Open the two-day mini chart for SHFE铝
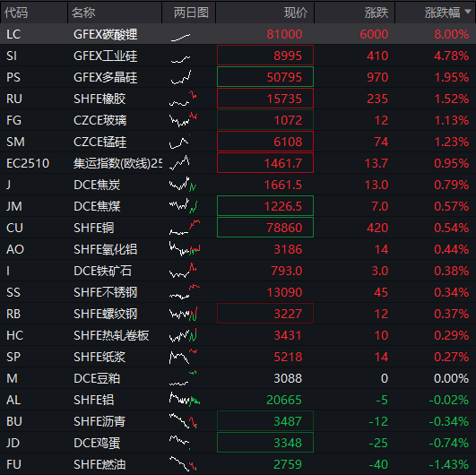Image resolution: width=476 pixels, height=475 pixels. point(185,400)
